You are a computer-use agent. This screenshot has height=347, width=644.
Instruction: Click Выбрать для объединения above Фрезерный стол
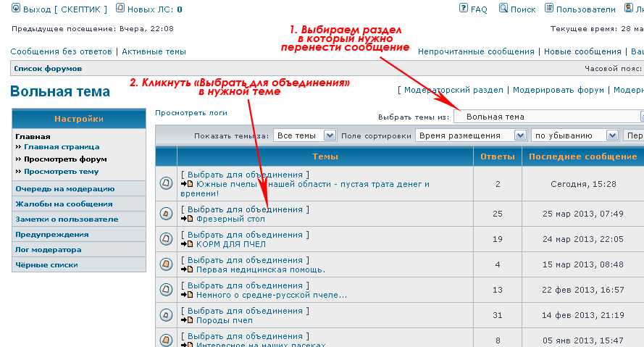coord(245,209)
